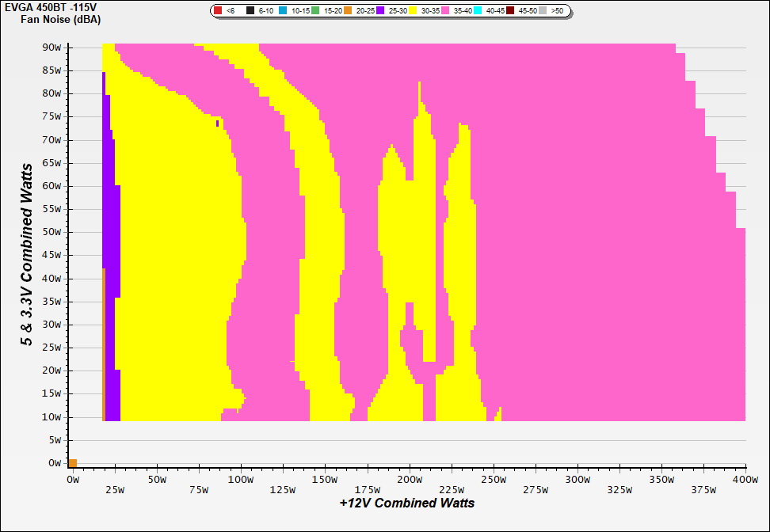Select the dark red 45-50 legend swatch
The image size is (770, 532).
coord(510,11)
